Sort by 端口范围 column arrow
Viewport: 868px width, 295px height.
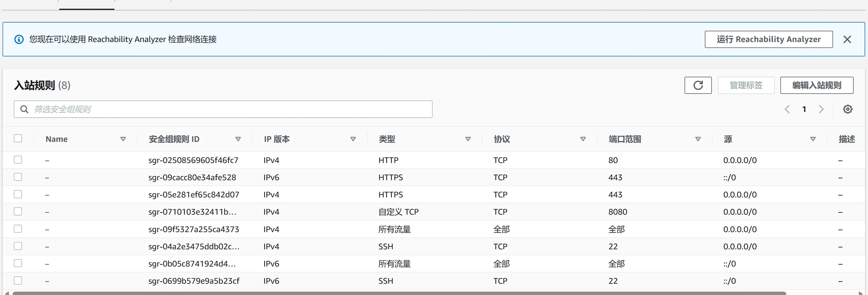(698, 139)
